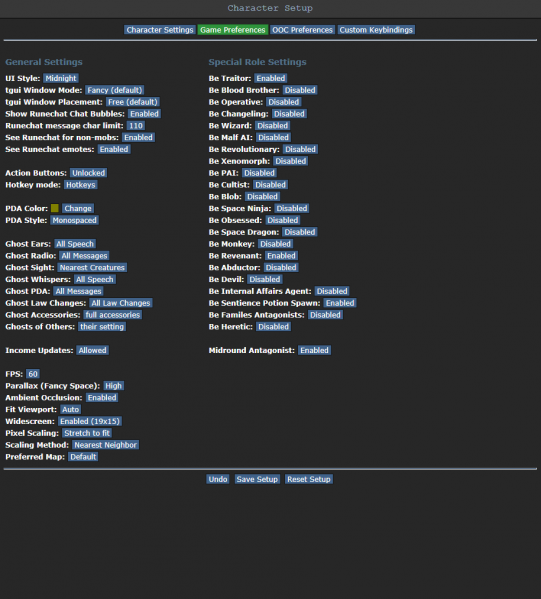541x599 pixels.
Task: Enable the Be Revolutionary role
Action: click(301, 149)
